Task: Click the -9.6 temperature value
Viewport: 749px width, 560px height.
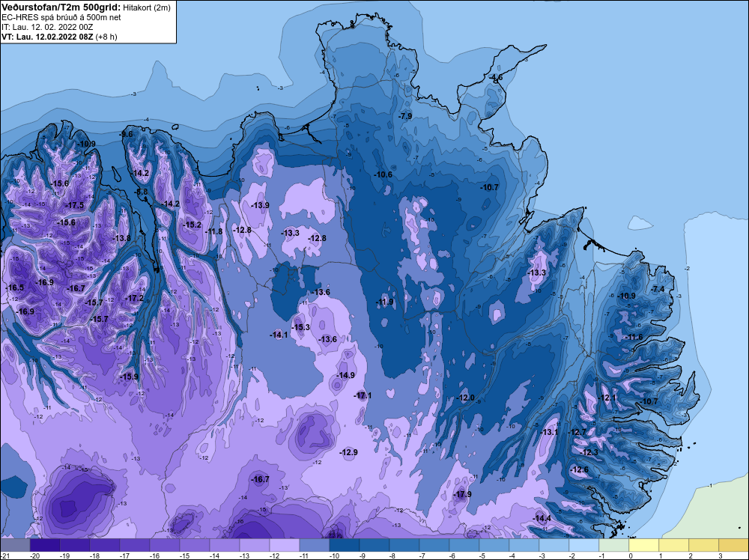Action: [x=126, y=135]
